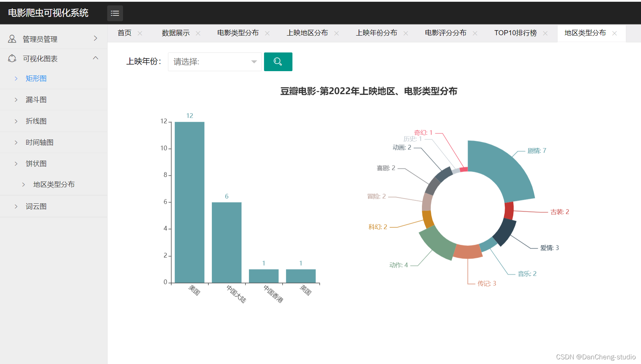Expand the 管理员管理 menu chevron
Viewport: 641px width, 364px height.
[95, 38]
